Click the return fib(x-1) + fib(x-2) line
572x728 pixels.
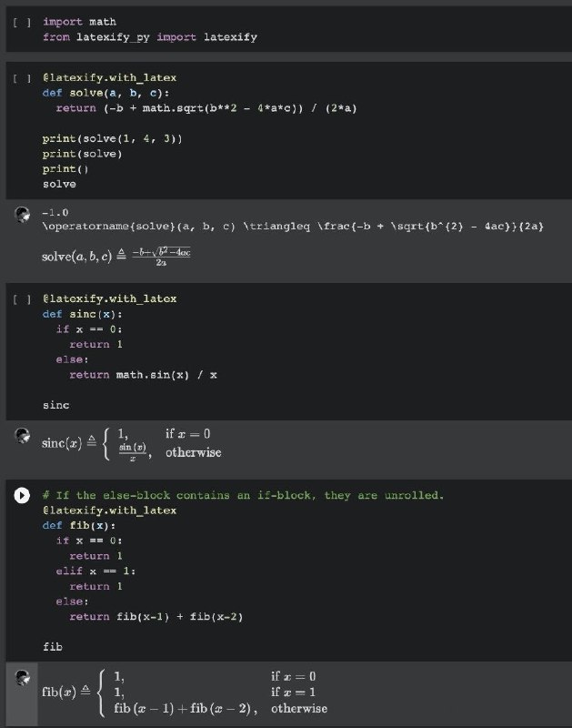coord(155,616)
